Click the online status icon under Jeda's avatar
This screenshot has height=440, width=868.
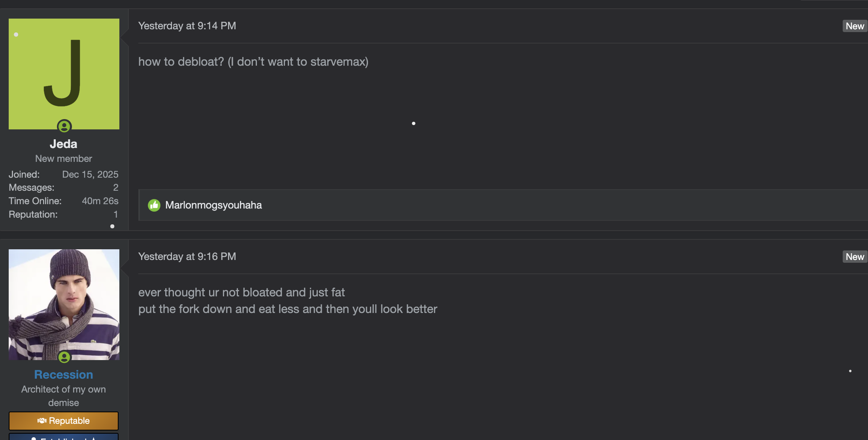[x=64, y=126]
